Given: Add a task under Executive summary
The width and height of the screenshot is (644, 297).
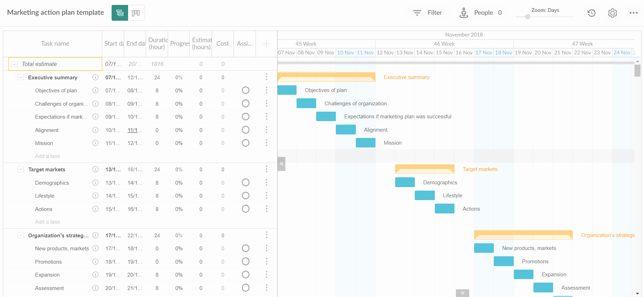Looking at the screenshot, I should coord(47,156).
